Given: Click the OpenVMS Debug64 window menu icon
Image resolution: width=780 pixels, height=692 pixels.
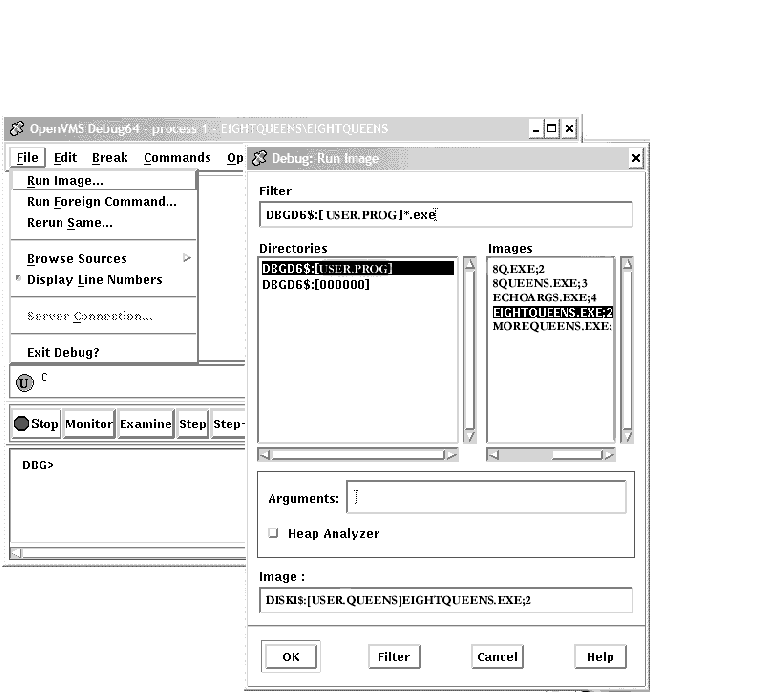Looking at the screenshot, I should 17,129.
